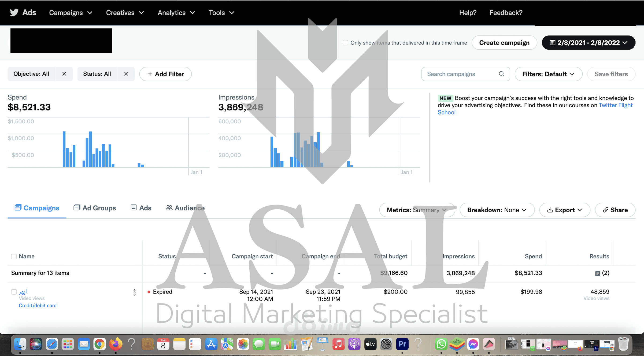This screenshot has width=644, height=356.
Task: Enable only show delivered items checkbox
Action: [x=345, y=43]
